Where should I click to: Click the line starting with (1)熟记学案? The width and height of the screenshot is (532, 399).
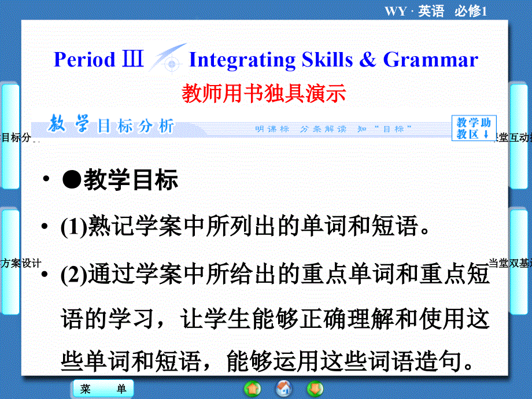coord(245,227)
